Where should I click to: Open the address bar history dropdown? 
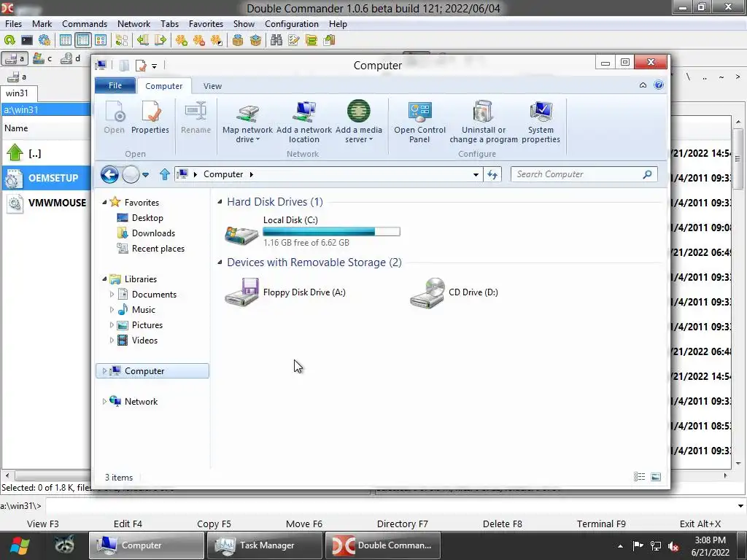(476, 175)
